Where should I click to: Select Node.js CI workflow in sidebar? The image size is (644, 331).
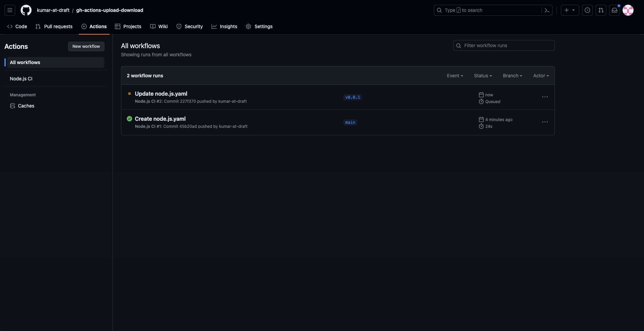pos(21,79)
